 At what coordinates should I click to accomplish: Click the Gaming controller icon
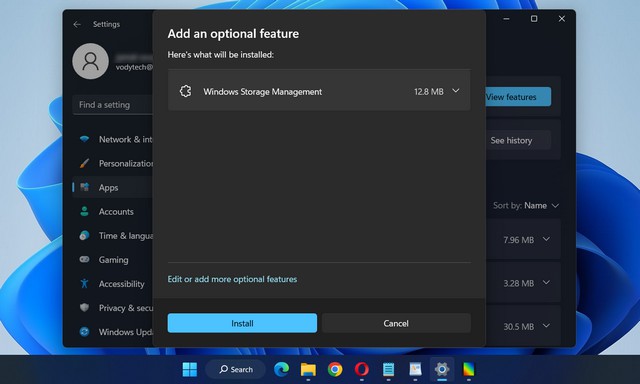coord(84,260)
